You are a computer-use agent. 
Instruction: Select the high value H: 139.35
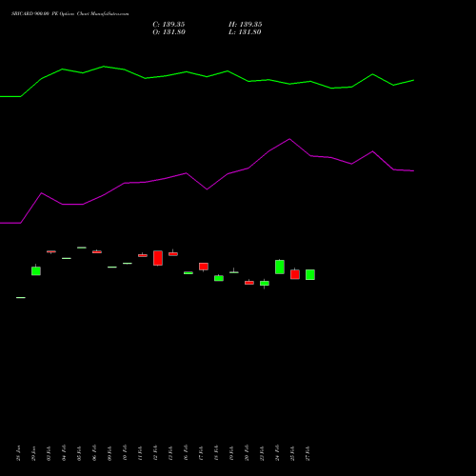(x=246, y=25)
